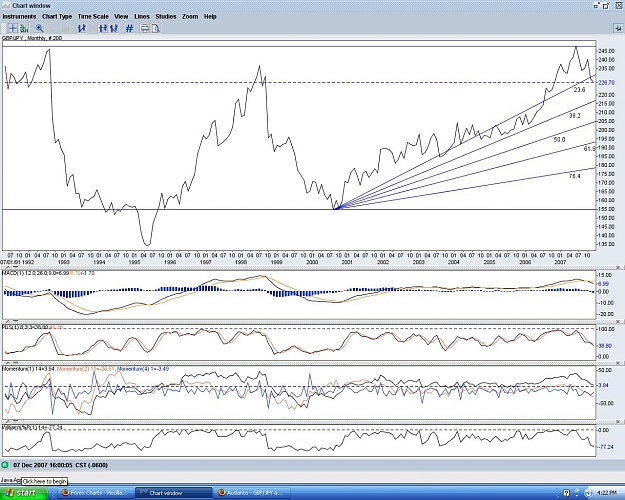
Task: Click the 3.94 Momentum value label
Action: [604, 385]
